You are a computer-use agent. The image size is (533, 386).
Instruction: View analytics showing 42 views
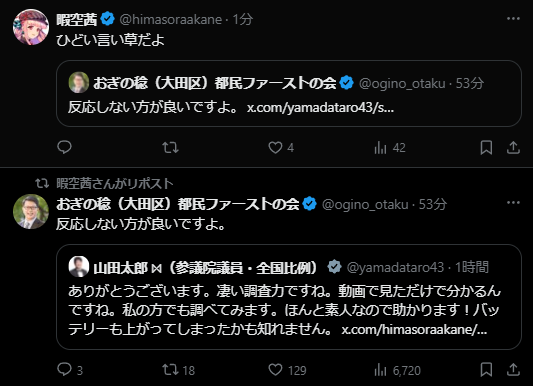pyautogui.click(x=390, y=148)
